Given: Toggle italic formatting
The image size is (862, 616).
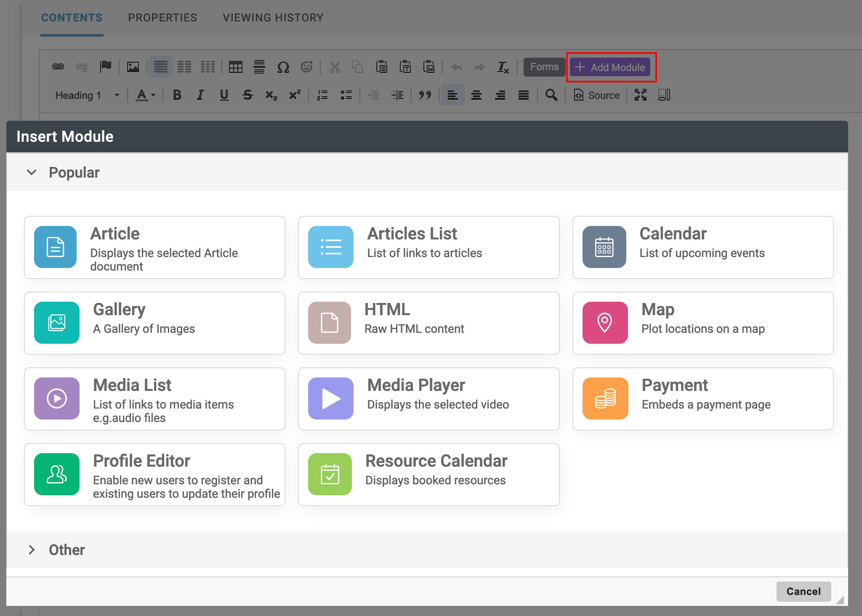Looking at the screenshot, I should pos(200,95).
